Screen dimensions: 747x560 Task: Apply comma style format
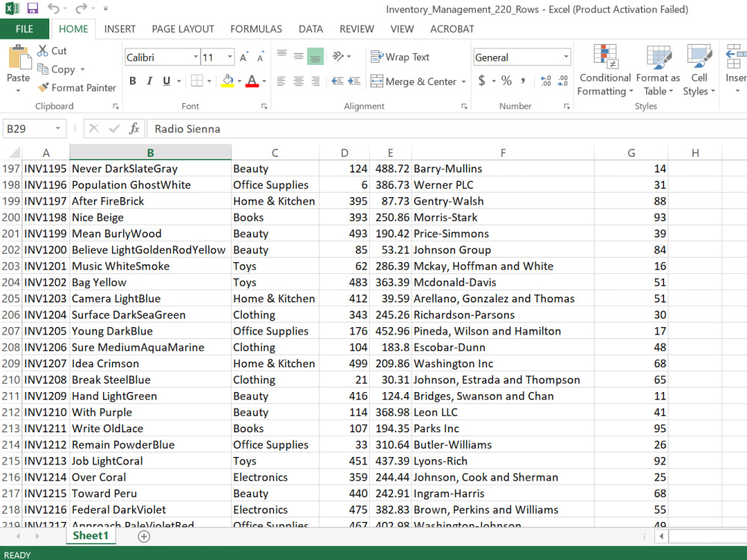[x=523, y=81]
